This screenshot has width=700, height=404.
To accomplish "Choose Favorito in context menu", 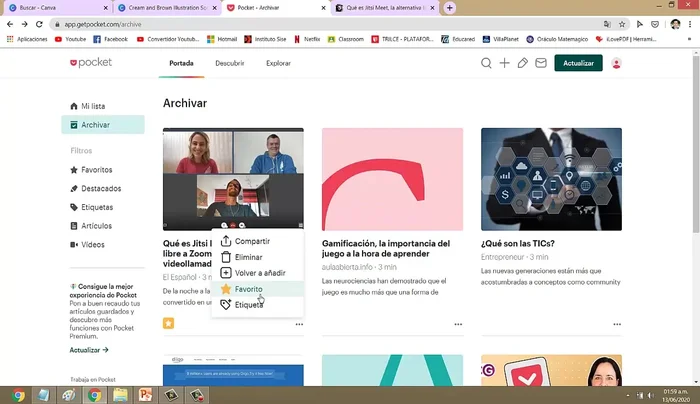I will (x=258, y=289).
